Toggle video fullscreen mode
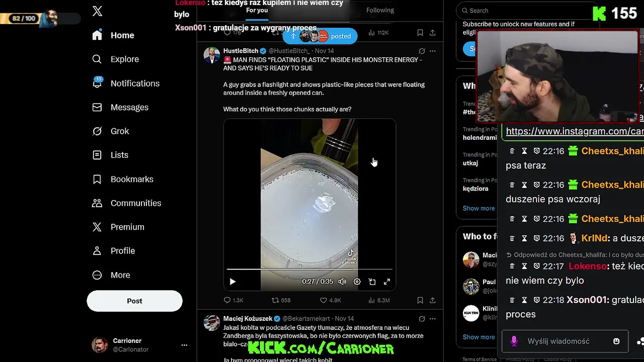644x362 pixels. (387, 282)
